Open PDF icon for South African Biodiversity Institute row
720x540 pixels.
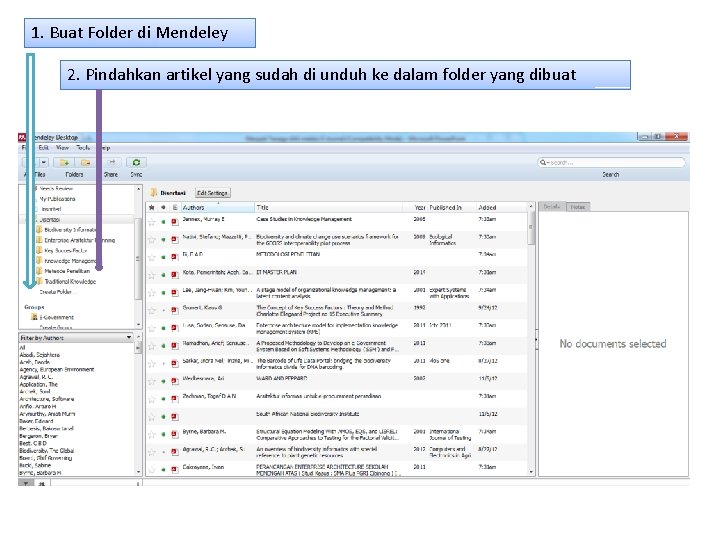(x=174, y=417)
